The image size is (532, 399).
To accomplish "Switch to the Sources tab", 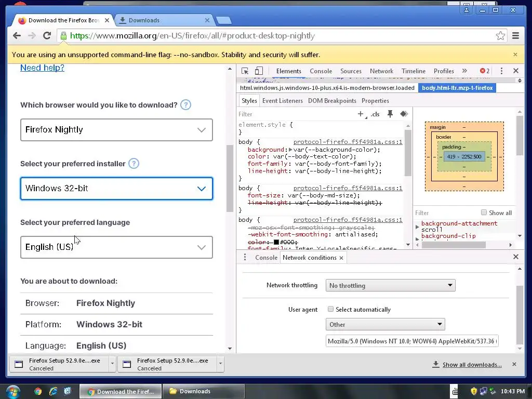I will (x=351, y=71).
